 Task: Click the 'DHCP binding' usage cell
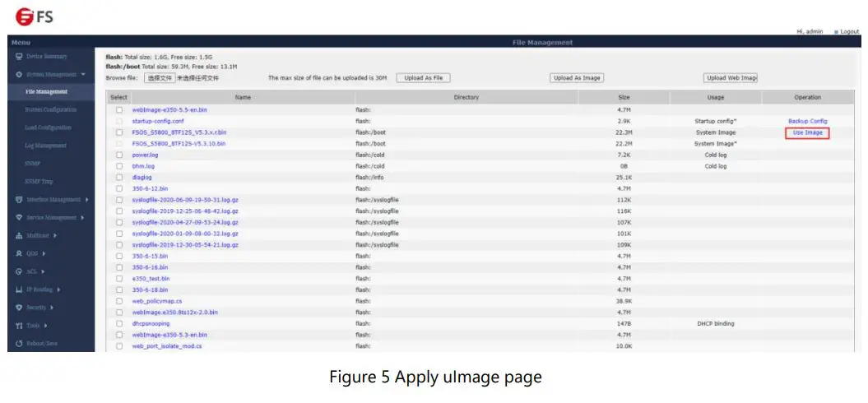(x=716, y=323)
